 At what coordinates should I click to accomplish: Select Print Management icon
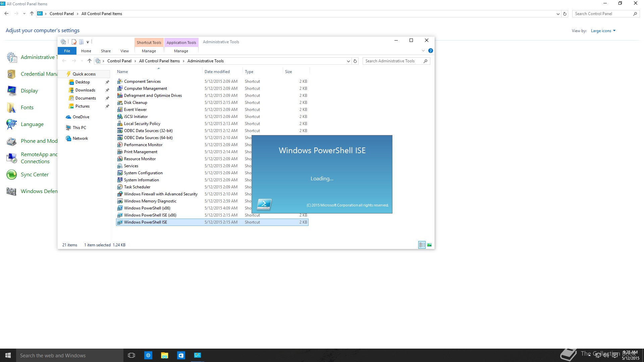click(120, 152)
